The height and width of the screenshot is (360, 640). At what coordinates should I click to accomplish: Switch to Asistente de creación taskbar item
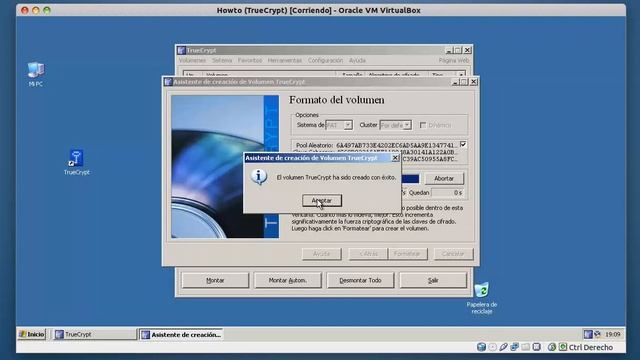(181, 335)
